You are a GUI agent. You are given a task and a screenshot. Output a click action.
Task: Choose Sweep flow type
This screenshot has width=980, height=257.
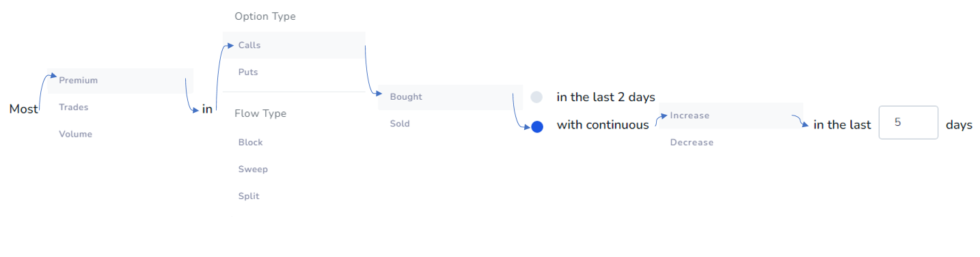[x=294, y=169]
